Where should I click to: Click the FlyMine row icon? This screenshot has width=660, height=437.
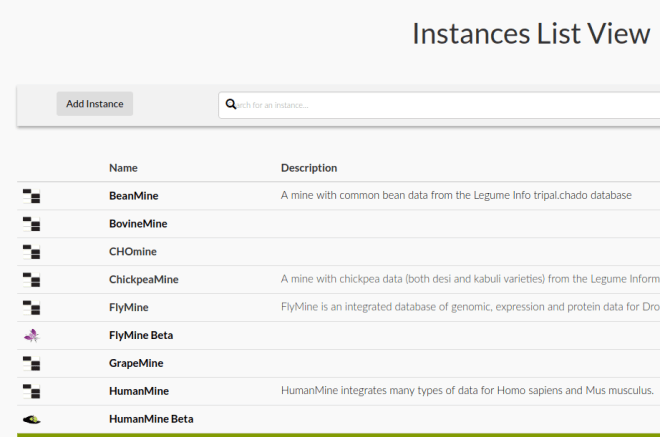[x=32, y=307]
